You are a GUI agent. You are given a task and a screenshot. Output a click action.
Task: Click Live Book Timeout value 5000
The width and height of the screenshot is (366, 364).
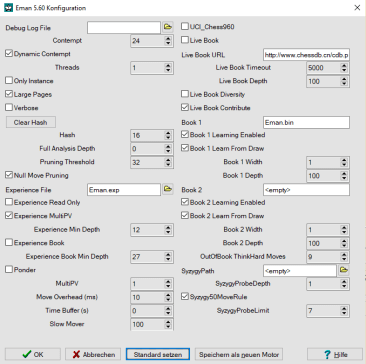[x=323, y=68]
